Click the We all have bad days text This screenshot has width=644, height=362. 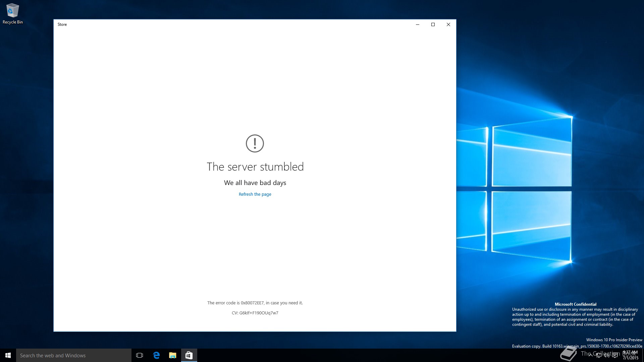click(x=255, y=183)
